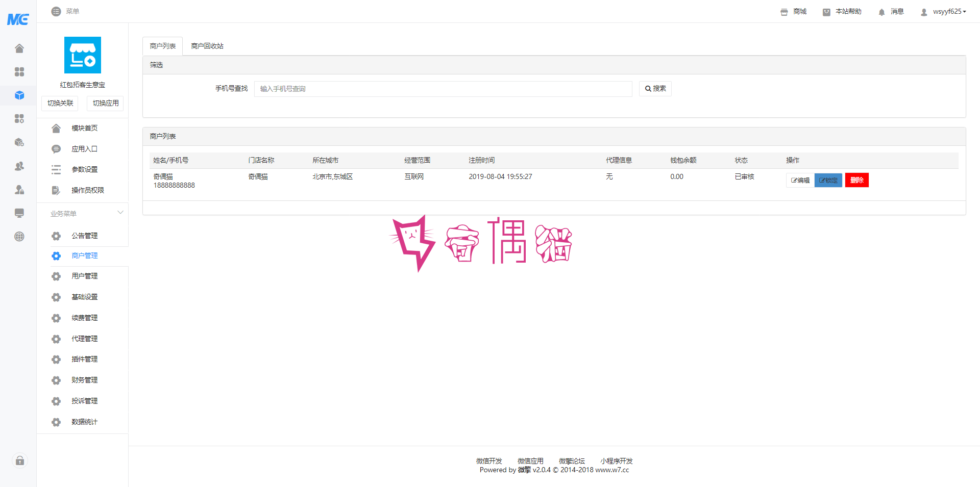Click the gear icon beside 数据统计
Viewport: 980px width, 487px height.
[56, 422]
